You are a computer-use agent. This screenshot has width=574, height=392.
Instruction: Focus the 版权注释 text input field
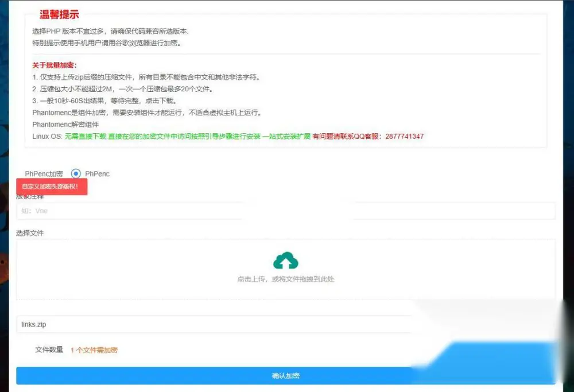(x=285, y=211)
